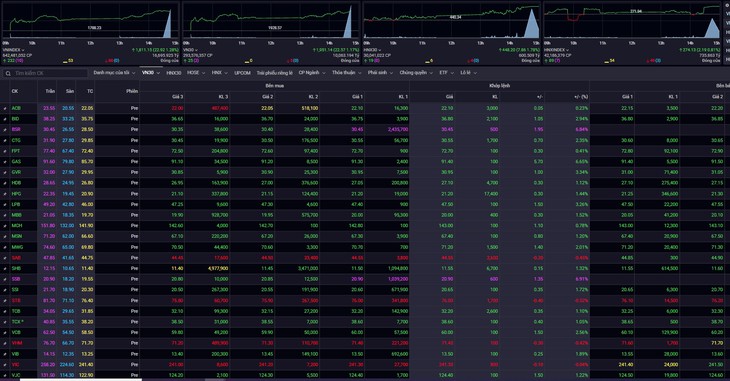
Task: Pin the SSB stock row
Action: coord(5,279)
